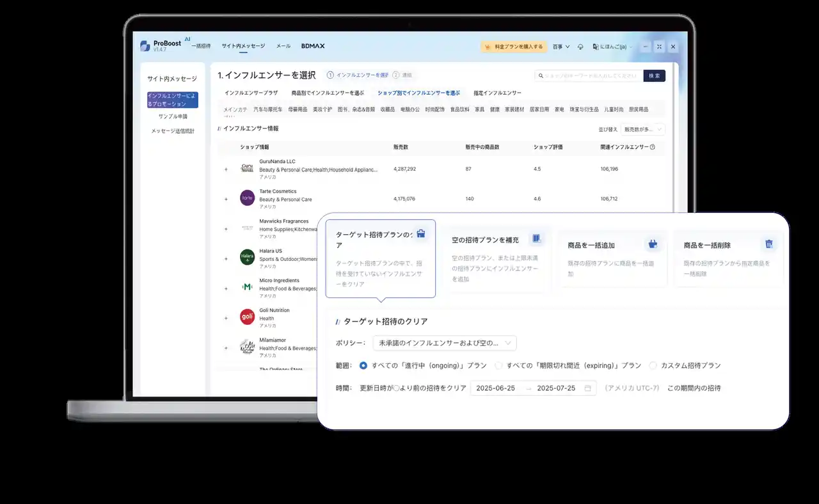Screen dimensions: 819x504
Task: Click the Tarte Cosmetics shop logo
Action: pos(247,198)
